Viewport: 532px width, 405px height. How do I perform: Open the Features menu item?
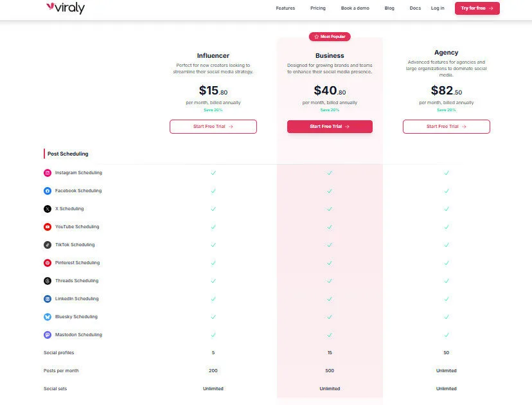285,8
